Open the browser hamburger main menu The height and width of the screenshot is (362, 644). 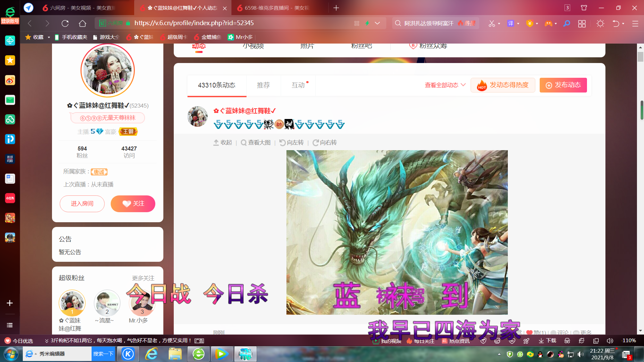pos(635,23)
